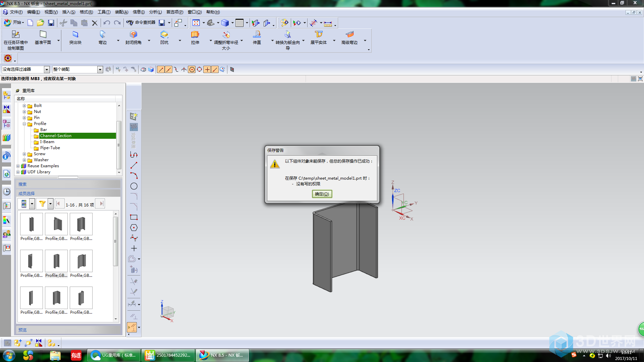Select the I-Beam folder in tree
Screen dimensions: 644x362
pyautogui.click(x=47, y=142)
